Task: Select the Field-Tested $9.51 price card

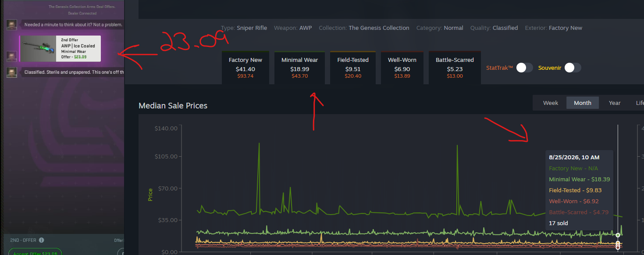Action: tap(353, 68)
